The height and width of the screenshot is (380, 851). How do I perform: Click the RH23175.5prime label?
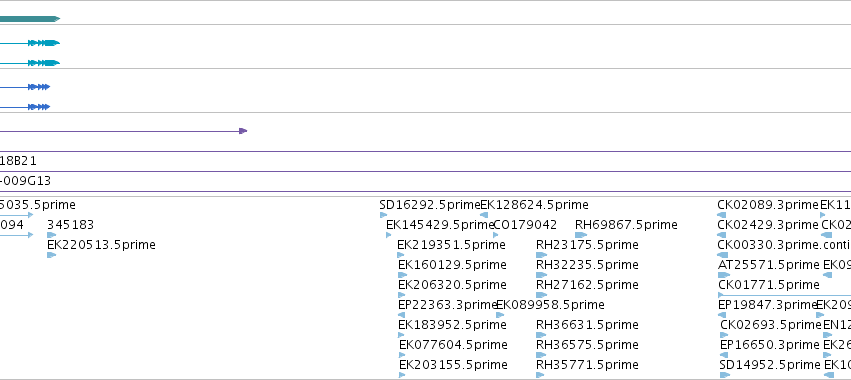pyautogui.click(x=587, y=245)
